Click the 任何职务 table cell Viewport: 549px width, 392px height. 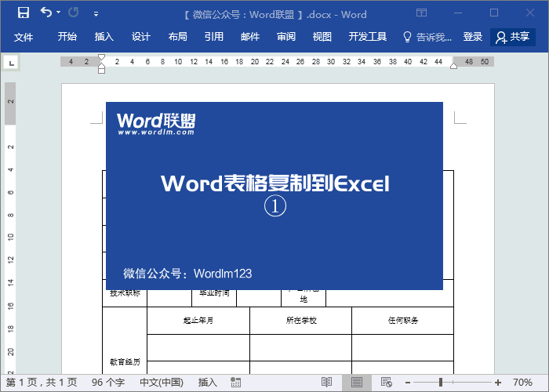tap(402, 320)
